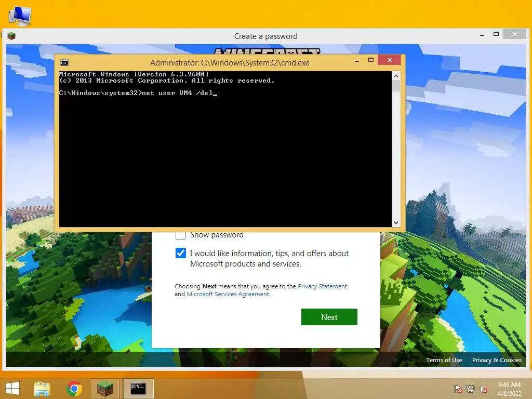Screen dimensions: 532x399
Task: Click the cmd scrollbar down arrow
Action: point(396,223)
